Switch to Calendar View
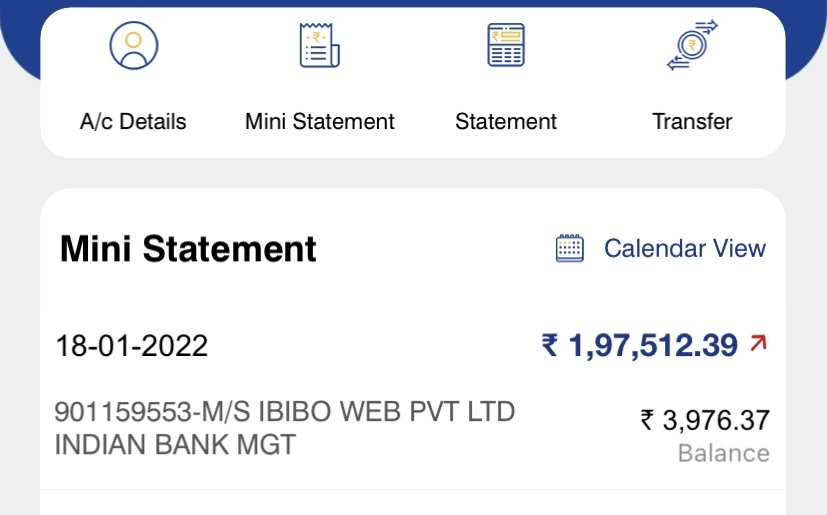827x515 pixels. coord(684,248)
